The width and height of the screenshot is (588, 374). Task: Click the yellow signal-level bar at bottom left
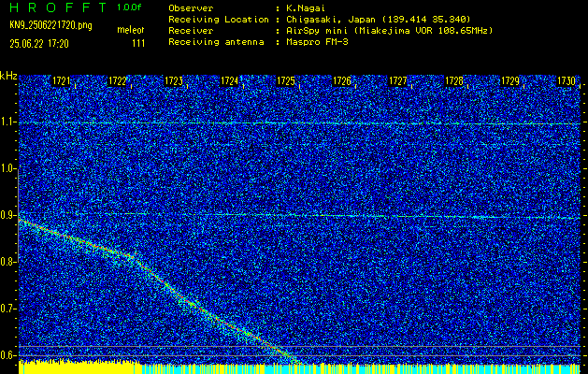click(x=80, y=367)
